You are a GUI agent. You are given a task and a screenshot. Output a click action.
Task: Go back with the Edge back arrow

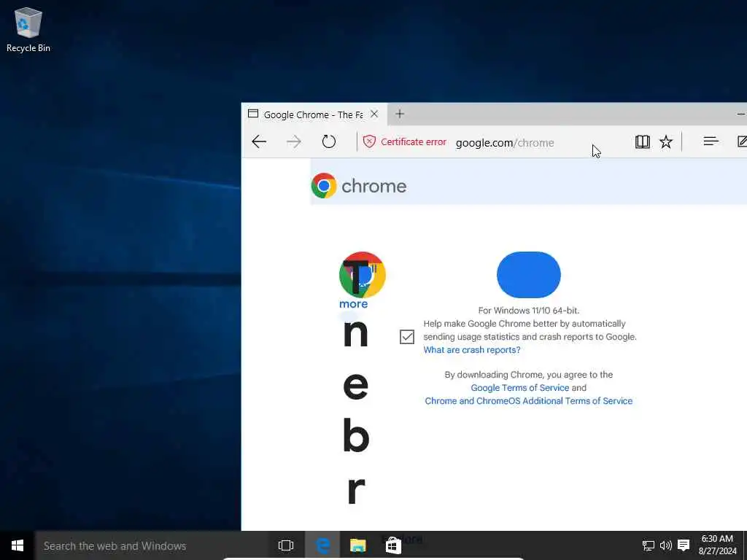tap(259, 141)
